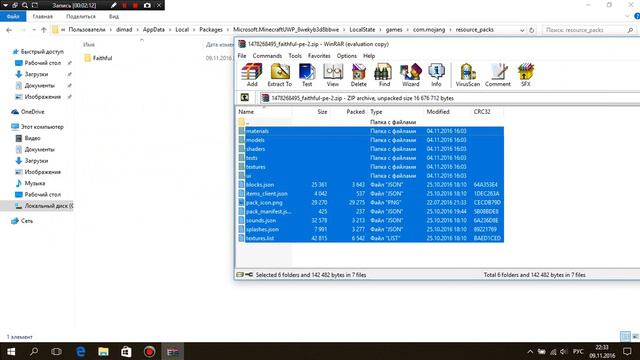
Task: Open the Tools menu in WinRAR
Action: (295, 56)
